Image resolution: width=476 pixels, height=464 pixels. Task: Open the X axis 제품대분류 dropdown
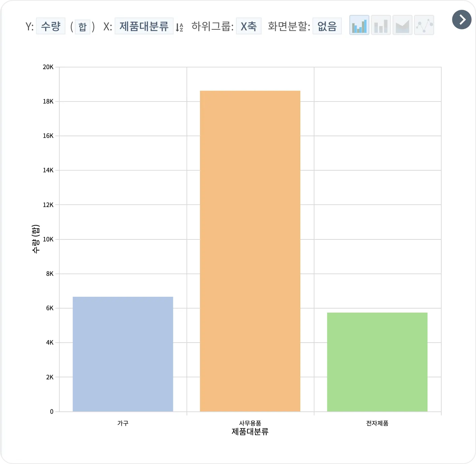point(144,26)
